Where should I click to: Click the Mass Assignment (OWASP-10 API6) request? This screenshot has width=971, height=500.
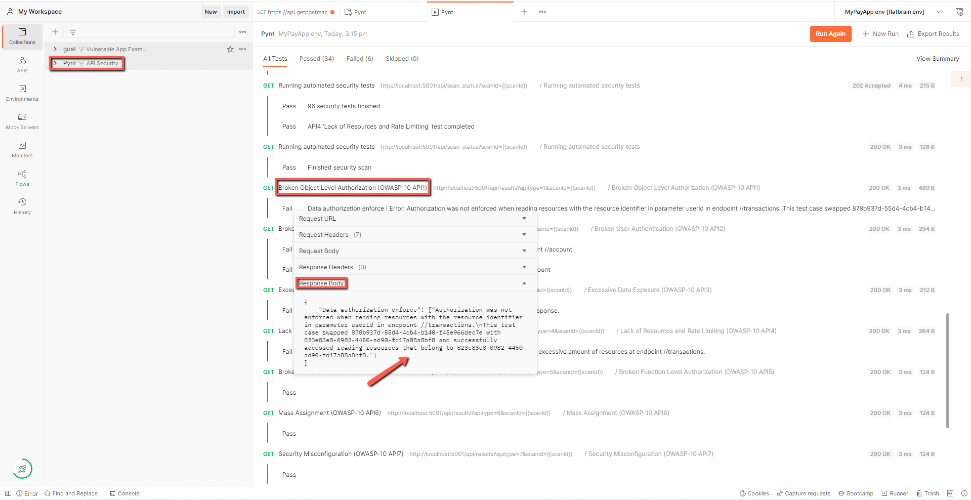[329, 413]
